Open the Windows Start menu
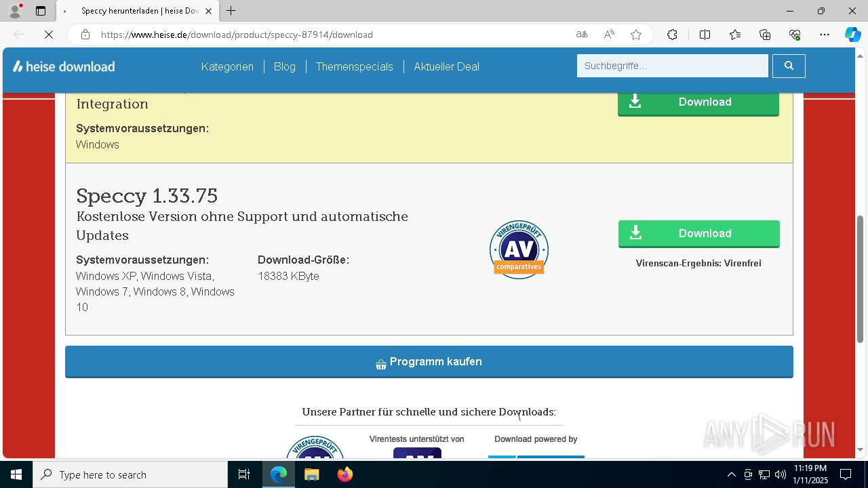The height and width of the screenshot is (488, 868). tap(16, 474)
